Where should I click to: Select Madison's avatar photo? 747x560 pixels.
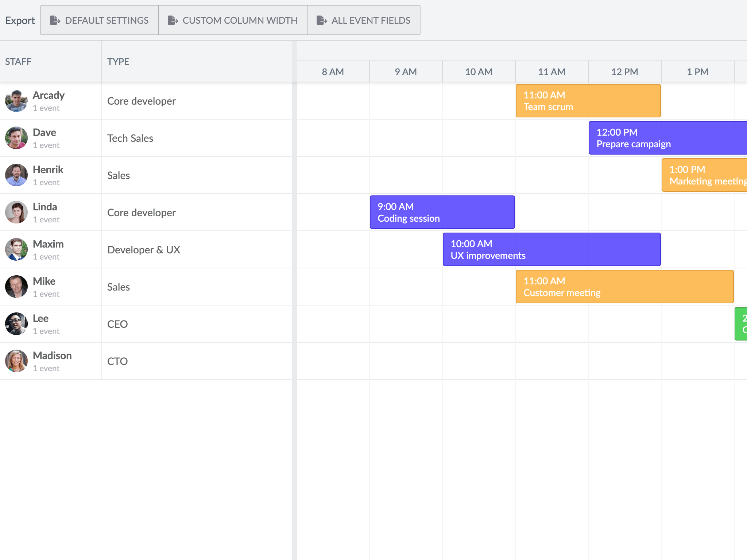(16, 361)
